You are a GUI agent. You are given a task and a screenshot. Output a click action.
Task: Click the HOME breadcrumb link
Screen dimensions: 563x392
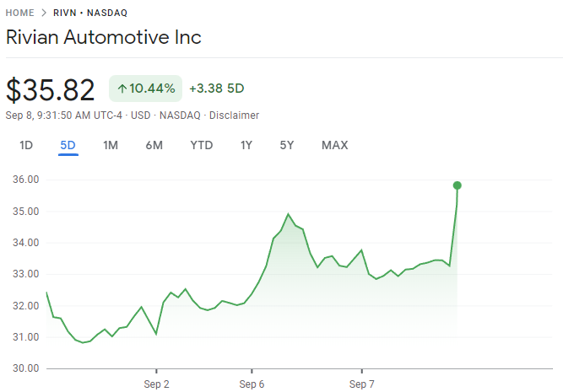(21, 13)
